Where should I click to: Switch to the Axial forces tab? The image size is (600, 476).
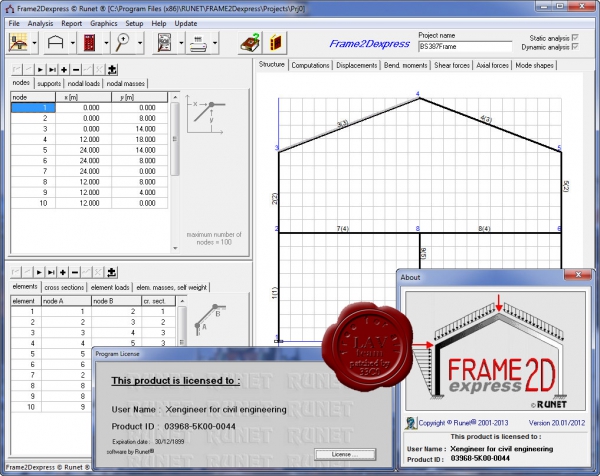(x=492, y=65)
